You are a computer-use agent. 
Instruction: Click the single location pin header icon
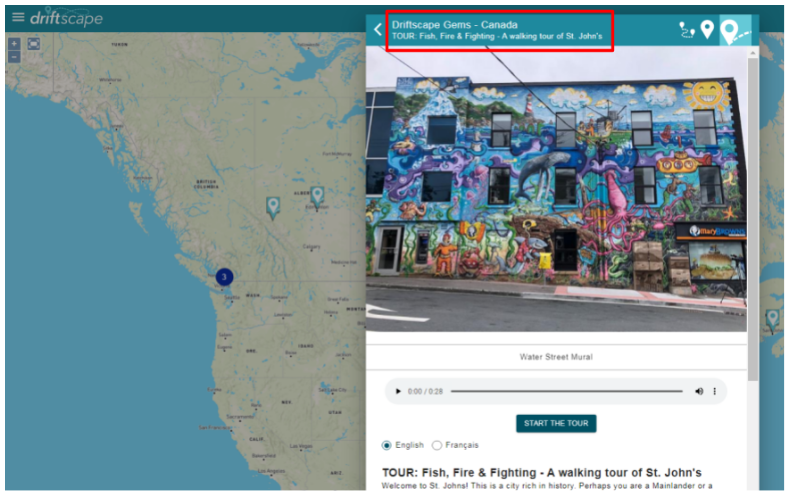(x=707, y=30)
